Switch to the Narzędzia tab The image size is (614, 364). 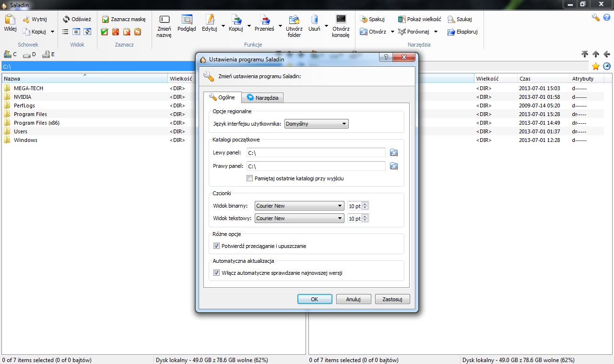click(x=262, y=98)
